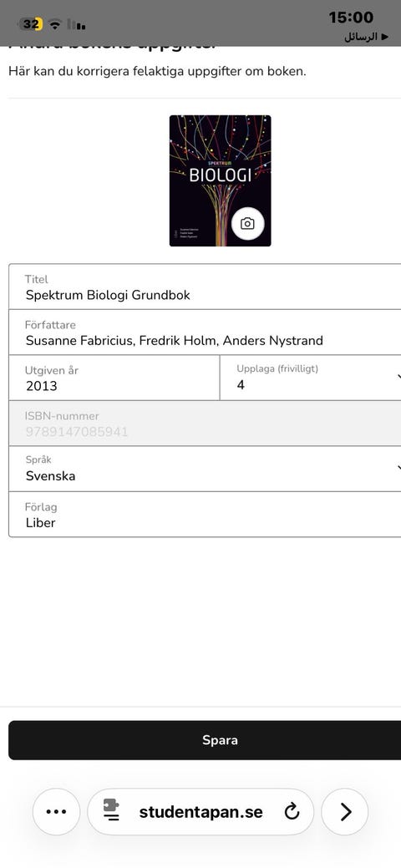The height and width of the screenshot is (868, 401).
Task: Tap the battery level indicator
Action: (x=32, y=24)
